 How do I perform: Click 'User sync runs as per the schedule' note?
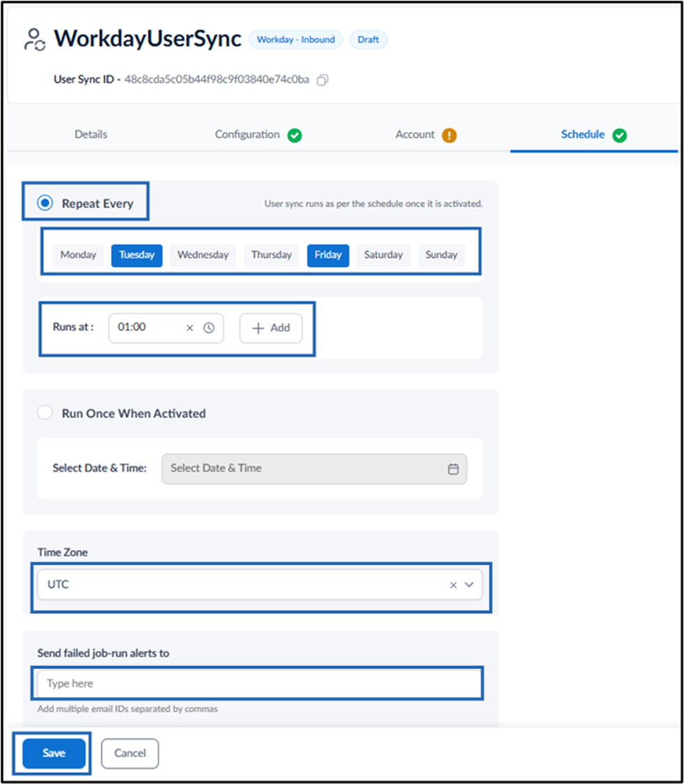(374, 204)
